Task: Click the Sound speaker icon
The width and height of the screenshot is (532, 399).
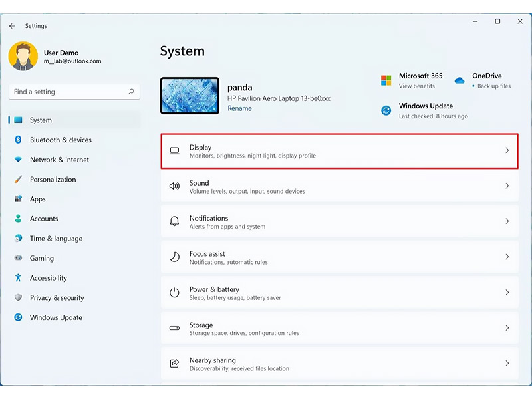Action: pyautogui.click(x=174, y=186)
